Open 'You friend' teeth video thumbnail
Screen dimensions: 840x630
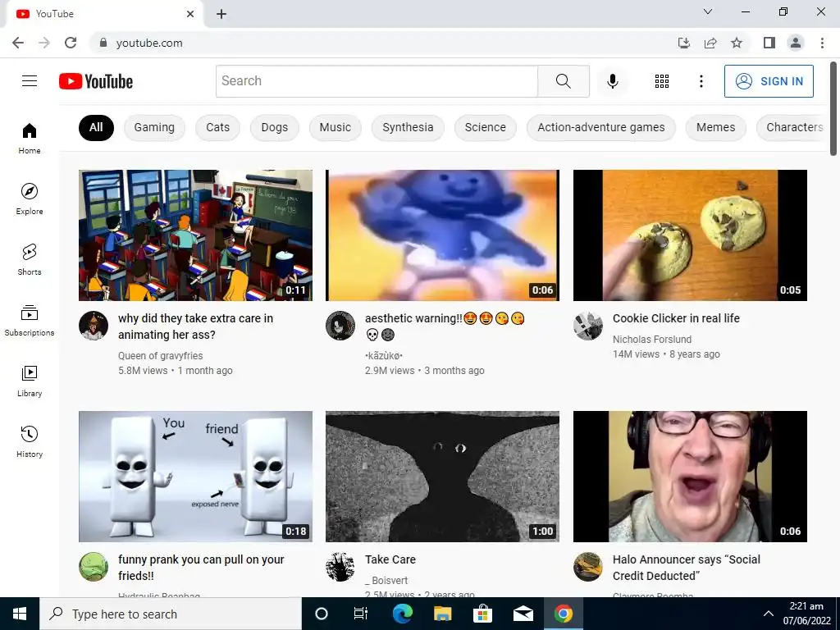point(195,477)
